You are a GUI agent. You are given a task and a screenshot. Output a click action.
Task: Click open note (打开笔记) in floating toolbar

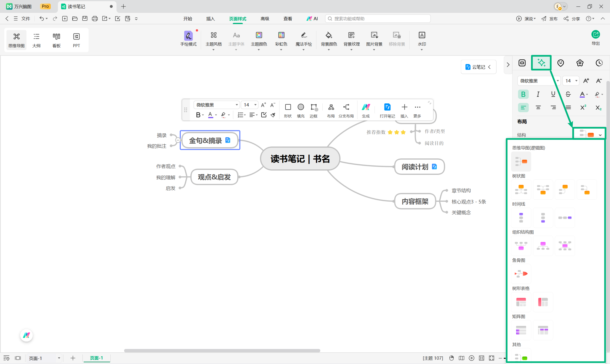coord(387,110)
